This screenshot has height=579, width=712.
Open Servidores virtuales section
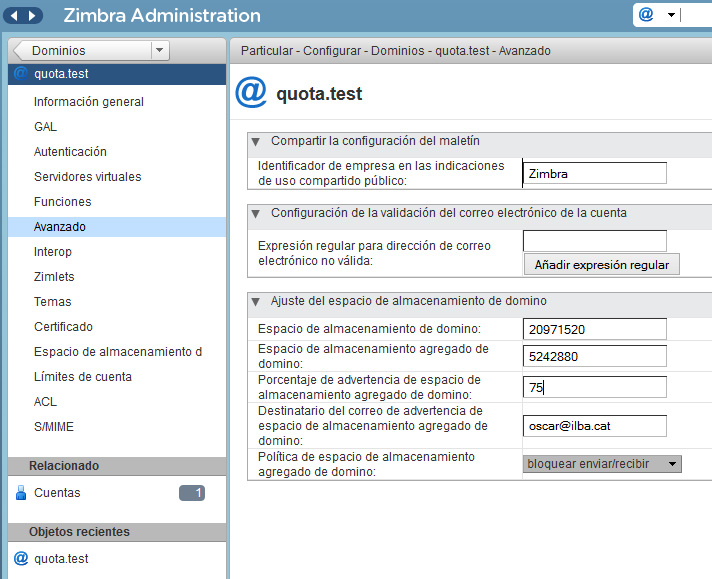click(x=88, y=177)
